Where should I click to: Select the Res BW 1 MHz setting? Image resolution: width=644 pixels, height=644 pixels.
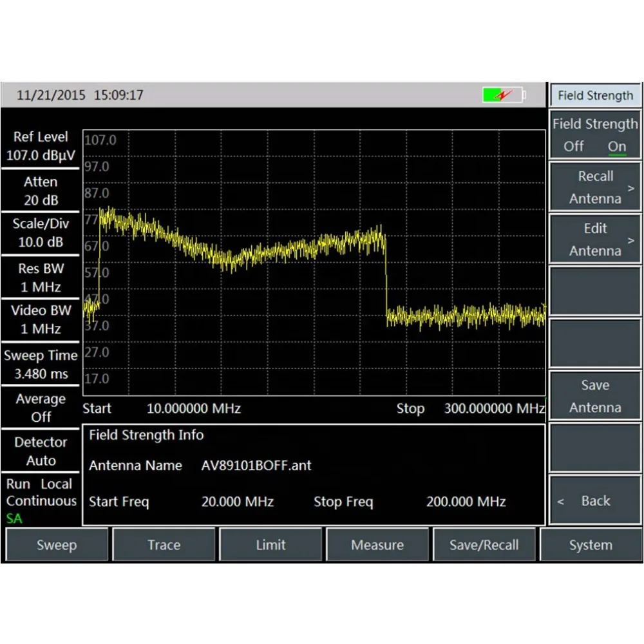(x=41, y=278)
